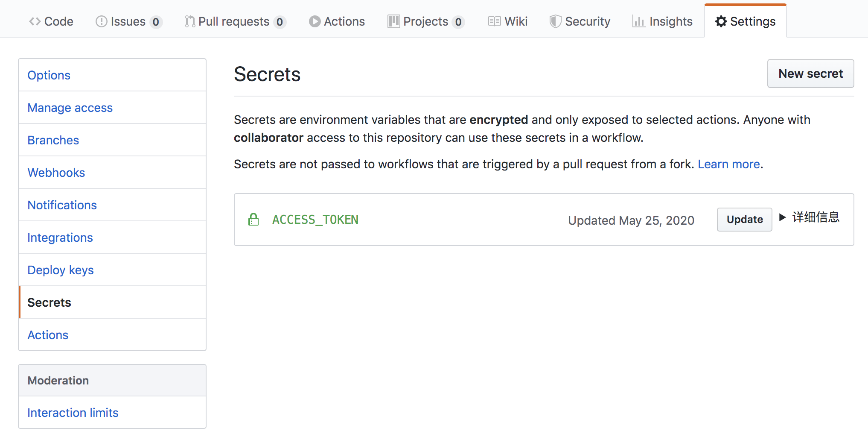Follow the Learn more link
The image size is (868, 440).
coord(728,164)
